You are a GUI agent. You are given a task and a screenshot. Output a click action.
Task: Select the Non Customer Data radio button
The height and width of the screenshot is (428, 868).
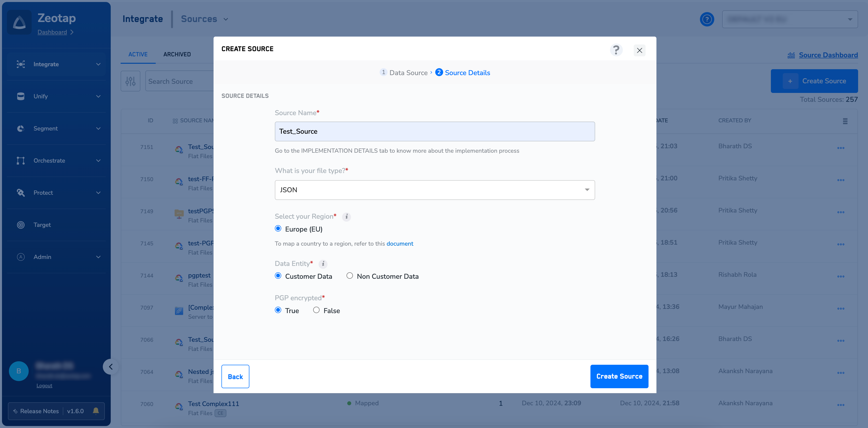click(x=350, y=276)
